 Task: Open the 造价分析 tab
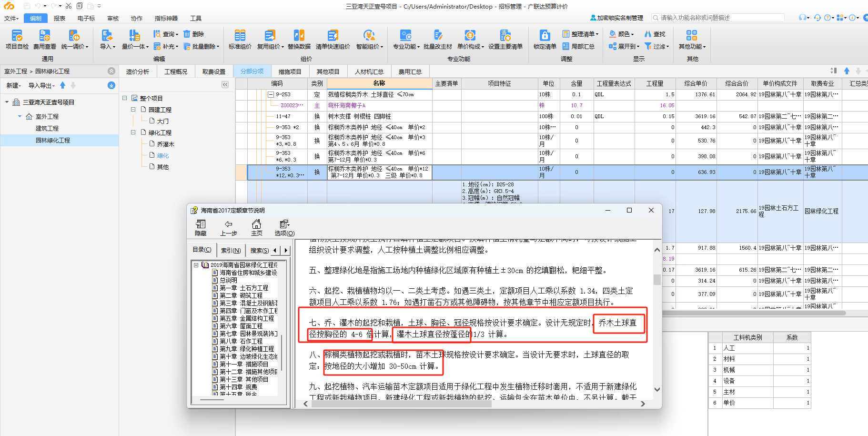tap(137, 71)
